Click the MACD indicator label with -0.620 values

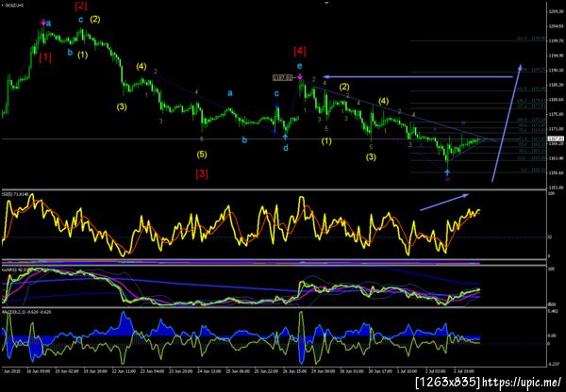(26, 312)
